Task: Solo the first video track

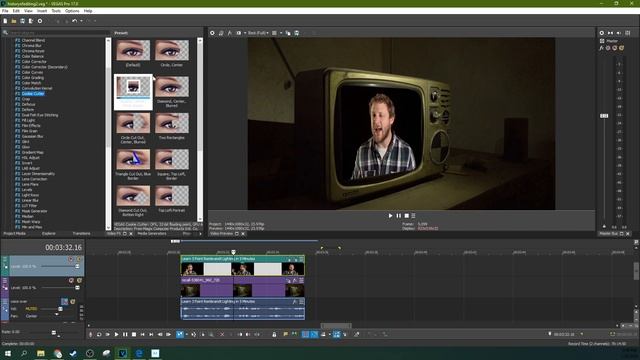Action: [x=79, y=259]
